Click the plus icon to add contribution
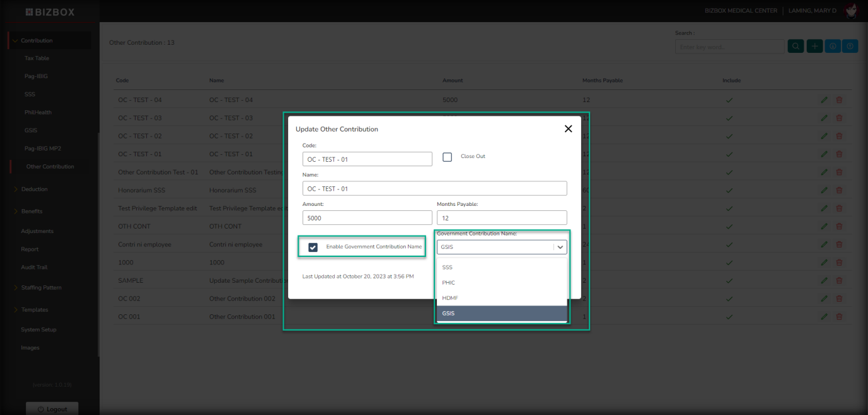The image size is (868, 415). click(814, 47)
